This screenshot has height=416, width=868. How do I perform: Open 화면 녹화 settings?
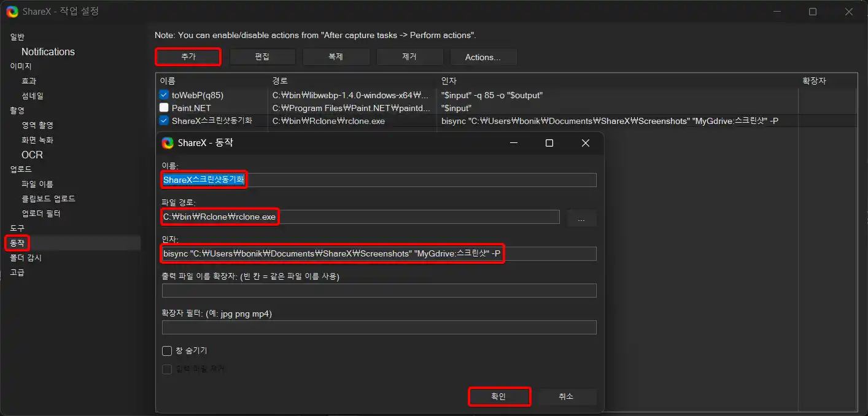pos(37,140)
